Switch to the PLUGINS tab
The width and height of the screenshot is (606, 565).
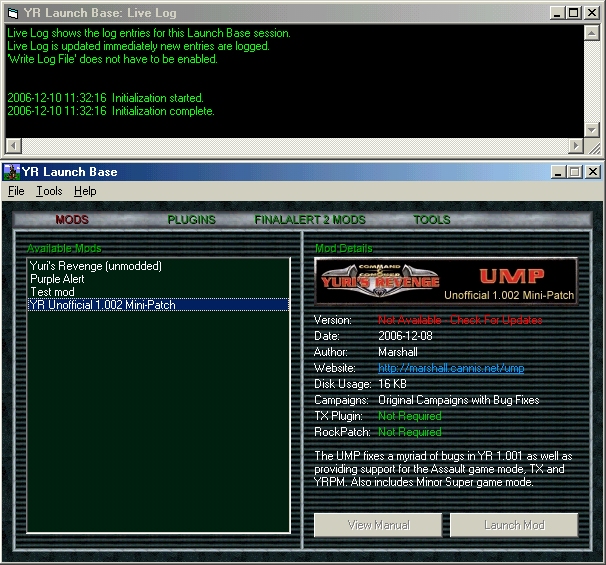[x=191, y=220]
